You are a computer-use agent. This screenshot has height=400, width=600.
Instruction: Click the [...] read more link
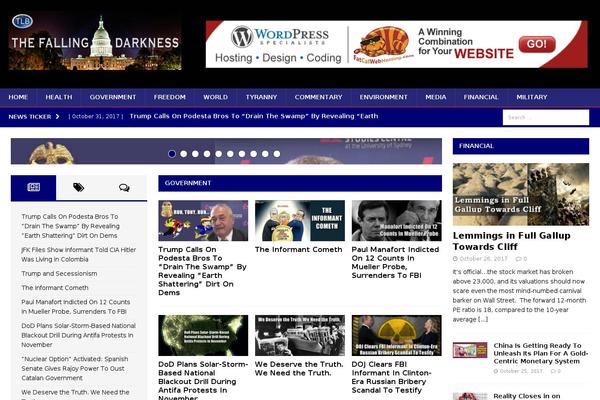[x=482, y=319]
